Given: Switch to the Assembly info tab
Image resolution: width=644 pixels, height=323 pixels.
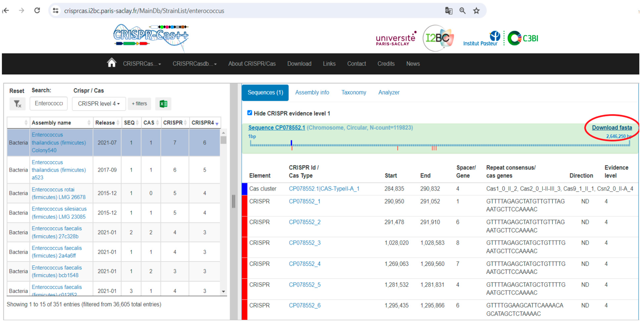Looking at the screenshot, I should coord(312,92).
